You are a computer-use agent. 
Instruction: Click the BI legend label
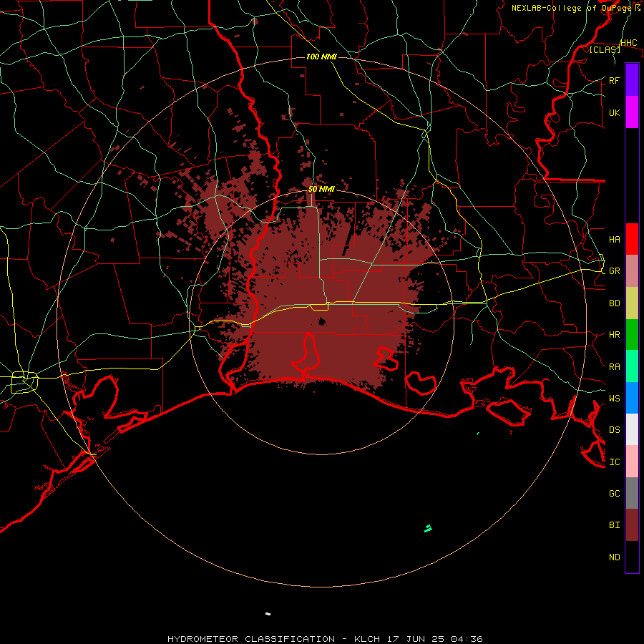tap(614, 525)
